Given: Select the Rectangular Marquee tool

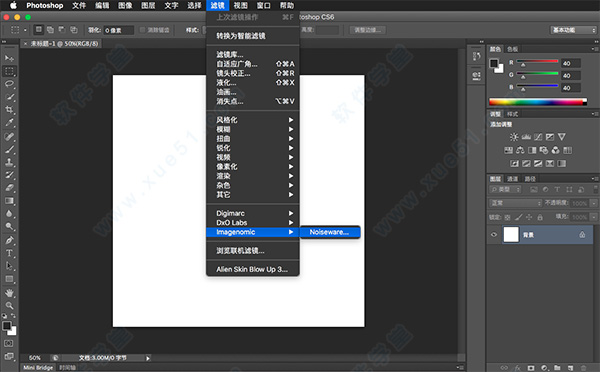Looking at the screenshot, I should [9, 71].
